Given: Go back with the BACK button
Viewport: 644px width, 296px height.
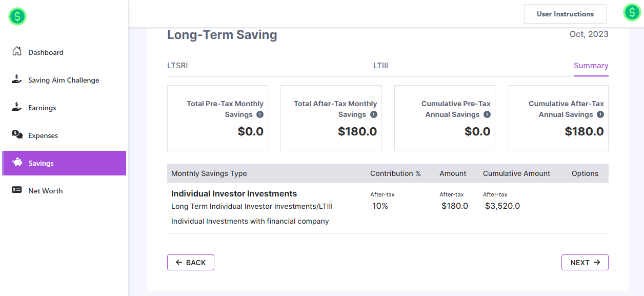Looking at the screenshot, I should [x=191, y=262].
